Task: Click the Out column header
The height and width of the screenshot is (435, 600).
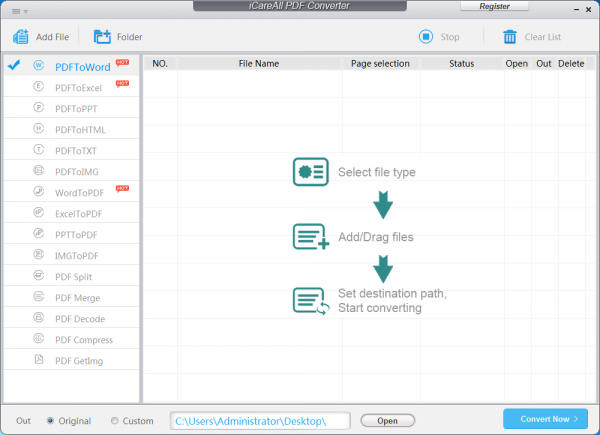Action: click(544, 64)
